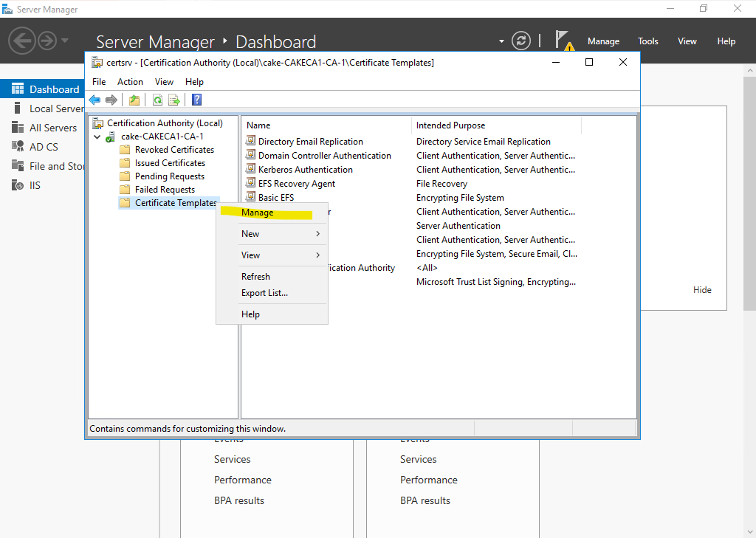The width and height of the screenshot is (756, 538).
Task: Refresh Server Manager with circular arrows icon
Action: click(521, 41)
